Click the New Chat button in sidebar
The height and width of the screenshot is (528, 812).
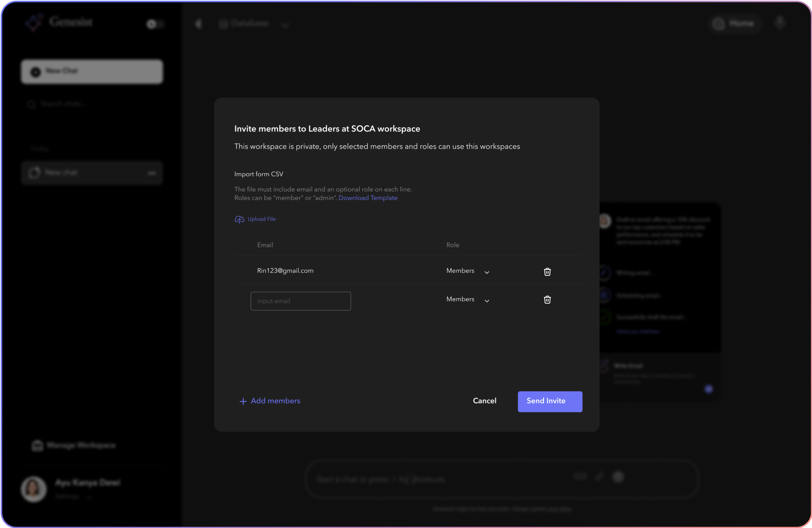coord(92,71)
